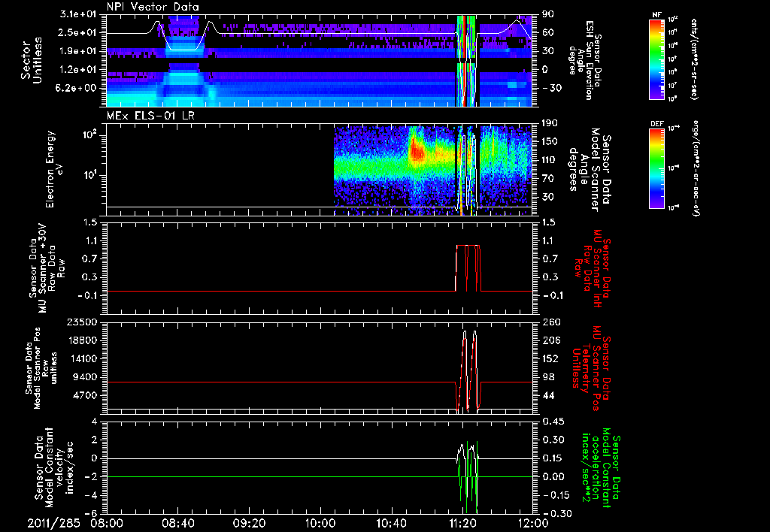Click the red "MU Scanner Inh Raw Data" label

591,268
